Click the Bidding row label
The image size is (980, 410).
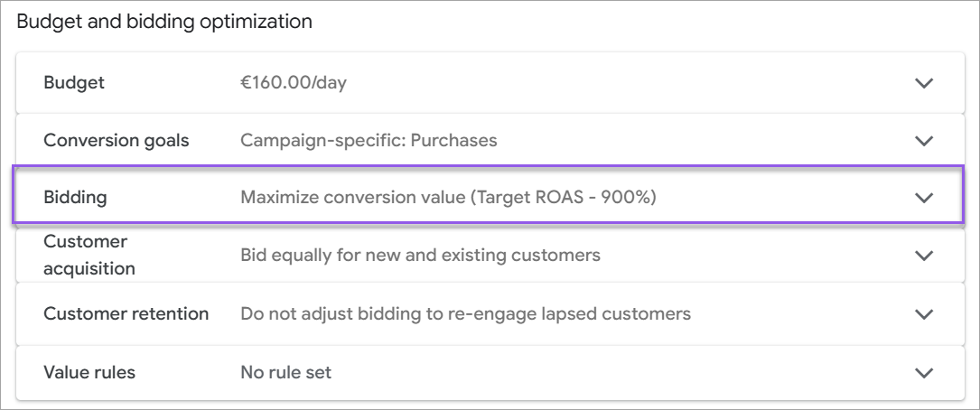point(75,198)
